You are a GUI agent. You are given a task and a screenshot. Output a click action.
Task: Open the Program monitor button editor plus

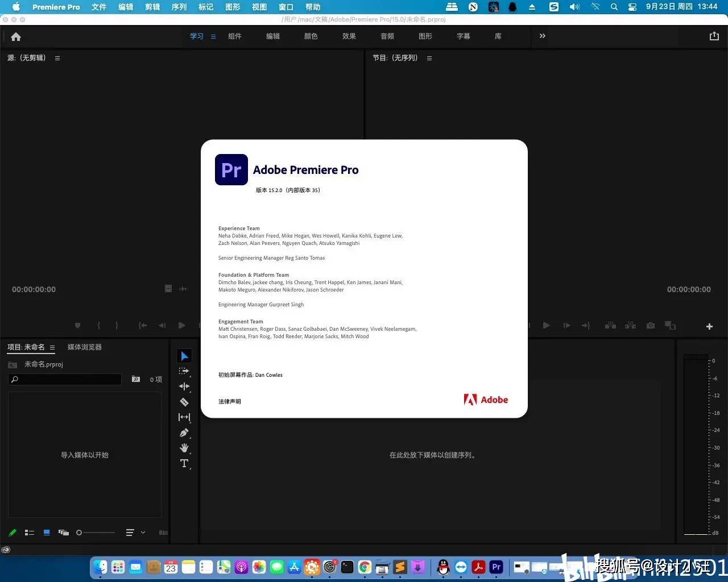pyautogui.click(x=709, y=326)
